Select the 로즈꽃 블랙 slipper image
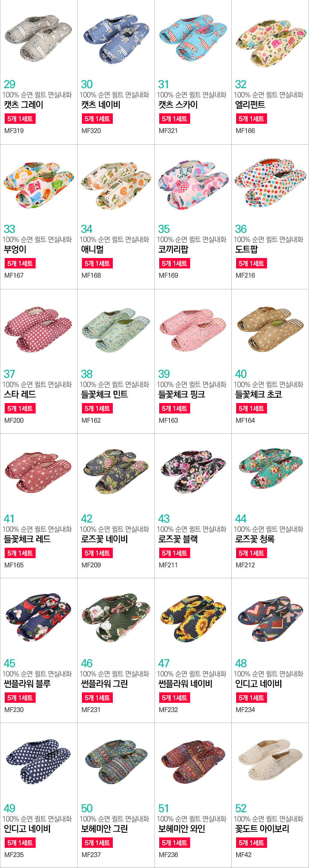The height and width of the screenshot is (868, 309). (x=193, y=471)
